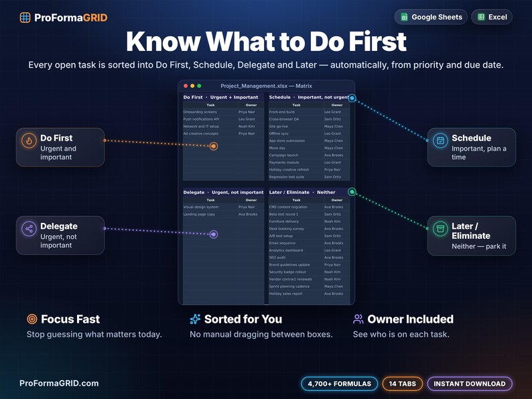Click the 14 TABS pill
The height and width of the screenshot is (399, 532).
pos(403,384)
